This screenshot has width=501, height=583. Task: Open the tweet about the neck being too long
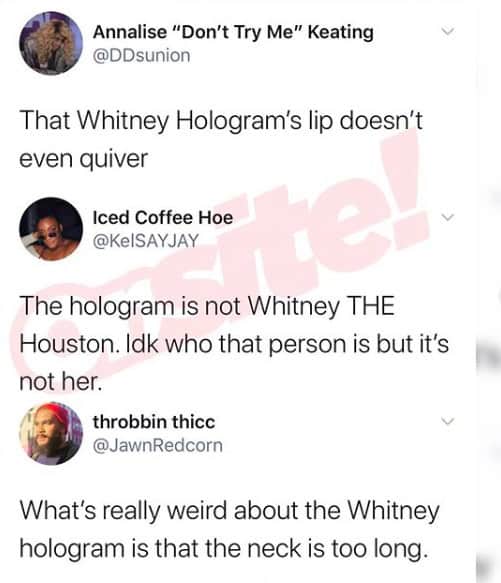[229, 529]
